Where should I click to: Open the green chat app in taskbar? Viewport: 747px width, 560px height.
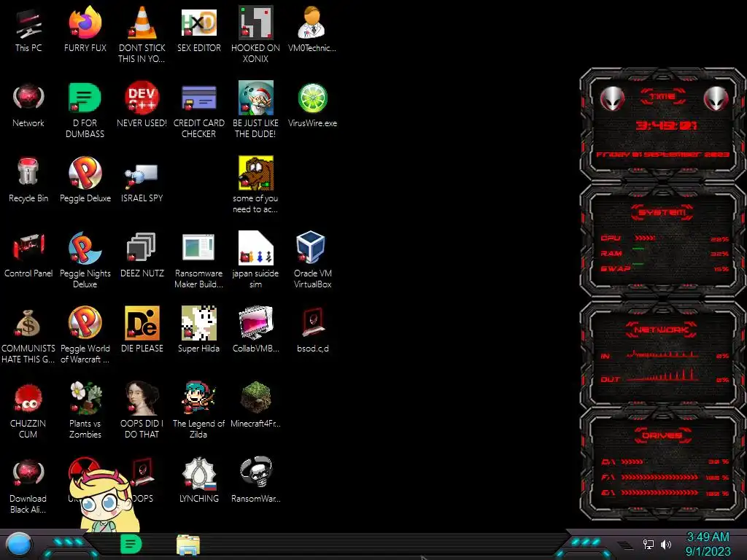pyautogui.click(x=131, y=544)
